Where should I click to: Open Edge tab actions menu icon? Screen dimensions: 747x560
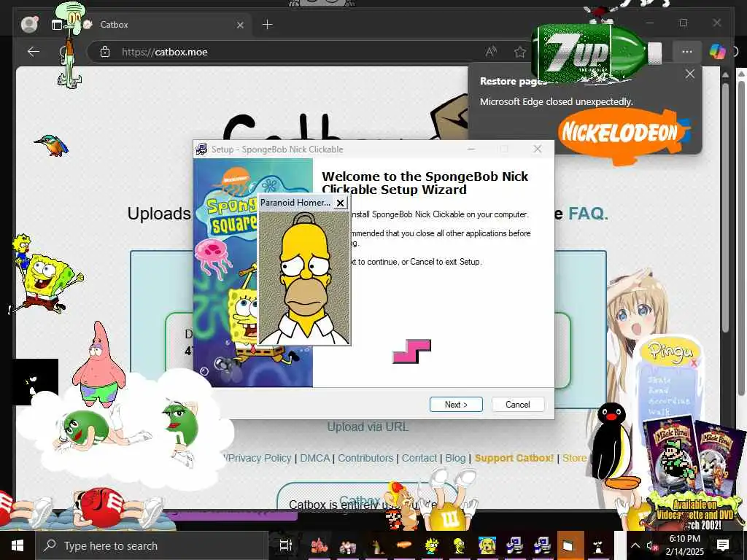click(57, 25)
